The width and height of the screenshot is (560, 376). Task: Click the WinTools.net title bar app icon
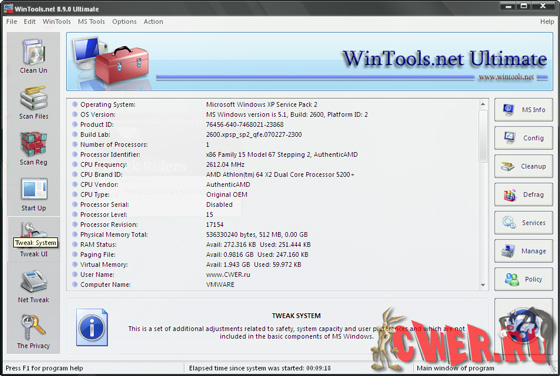[8, 8]
